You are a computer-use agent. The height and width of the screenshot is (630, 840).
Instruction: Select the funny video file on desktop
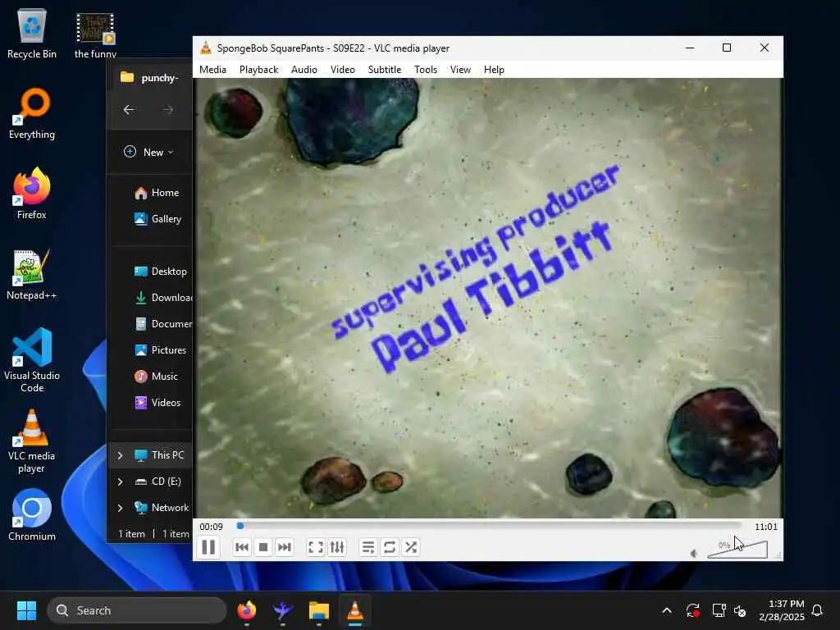pos(95,35)
